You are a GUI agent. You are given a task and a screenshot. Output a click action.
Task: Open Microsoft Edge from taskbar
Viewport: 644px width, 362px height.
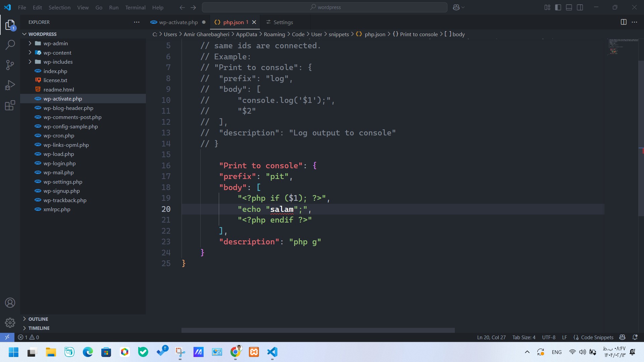(x=88, y=352)
